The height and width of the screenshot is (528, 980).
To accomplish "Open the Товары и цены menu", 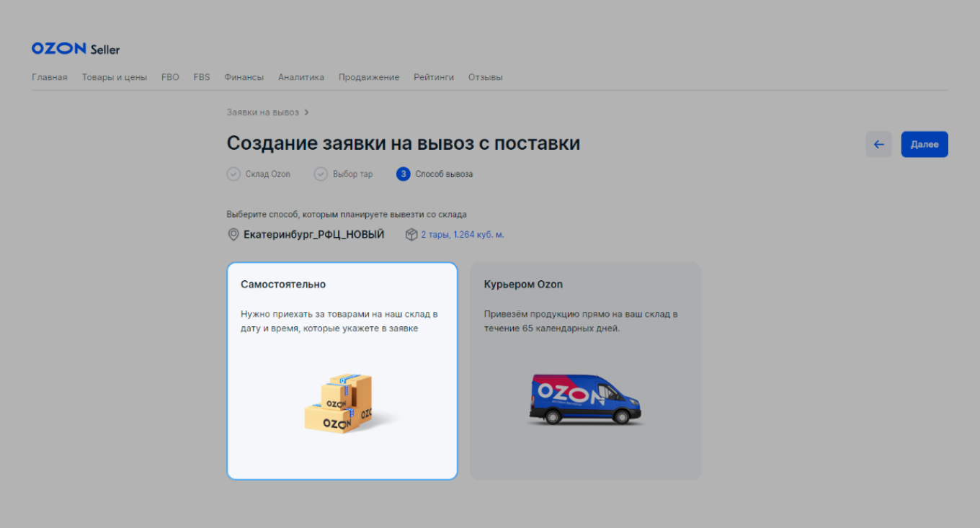I will point(115,77).
